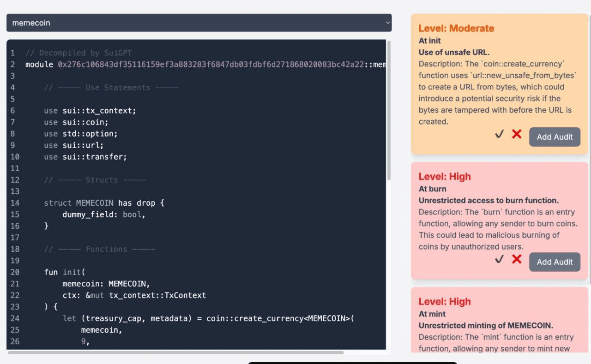This screenshot has width=591, height=364.
Task: Select "Unrestricted minting of MEMECOIN." title
Action: click(486, 325)
